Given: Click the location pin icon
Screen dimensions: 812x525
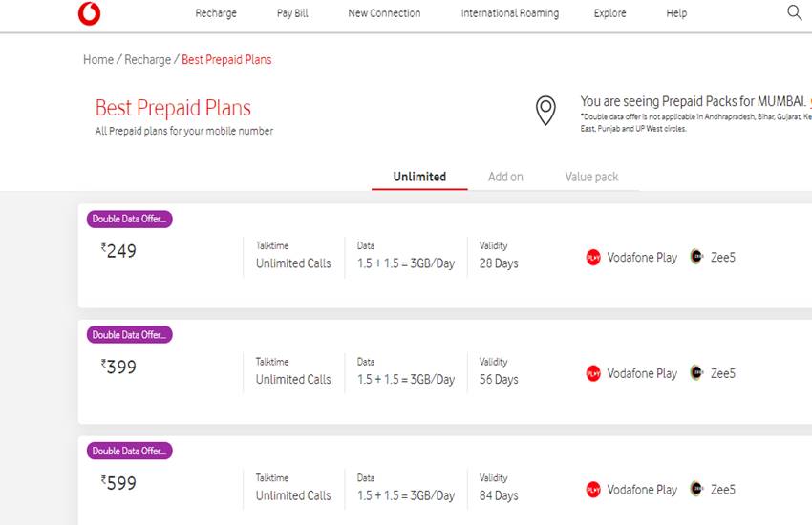Looking at the screenshot, I should click(x=545, y=111).
